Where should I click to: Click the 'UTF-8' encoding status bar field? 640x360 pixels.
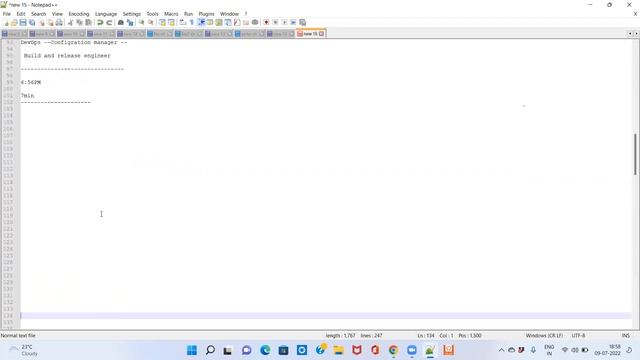578,336
